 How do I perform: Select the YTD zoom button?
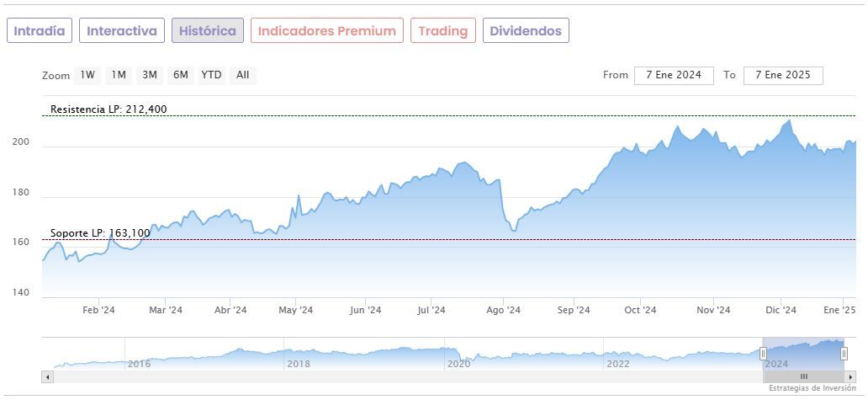point(212,75)
